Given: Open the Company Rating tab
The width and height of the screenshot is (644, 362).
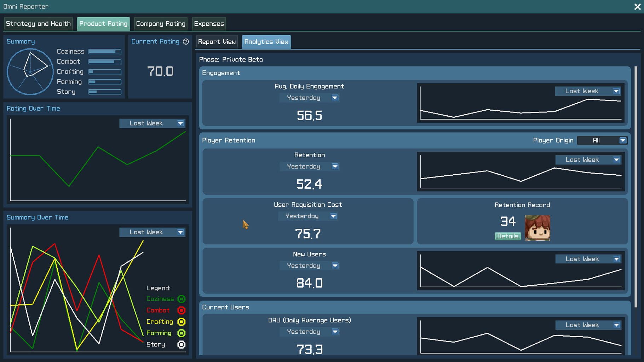Looking at the screenshot, I should [x=161, y=23].
